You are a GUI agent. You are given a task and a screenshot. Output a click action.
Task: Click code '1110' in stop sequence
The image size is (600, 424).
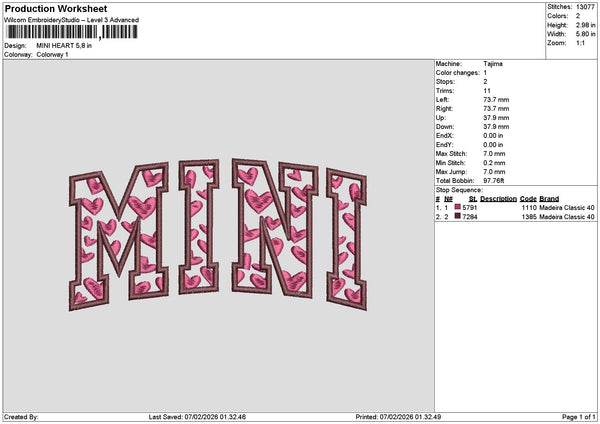[x=529, y=208]
